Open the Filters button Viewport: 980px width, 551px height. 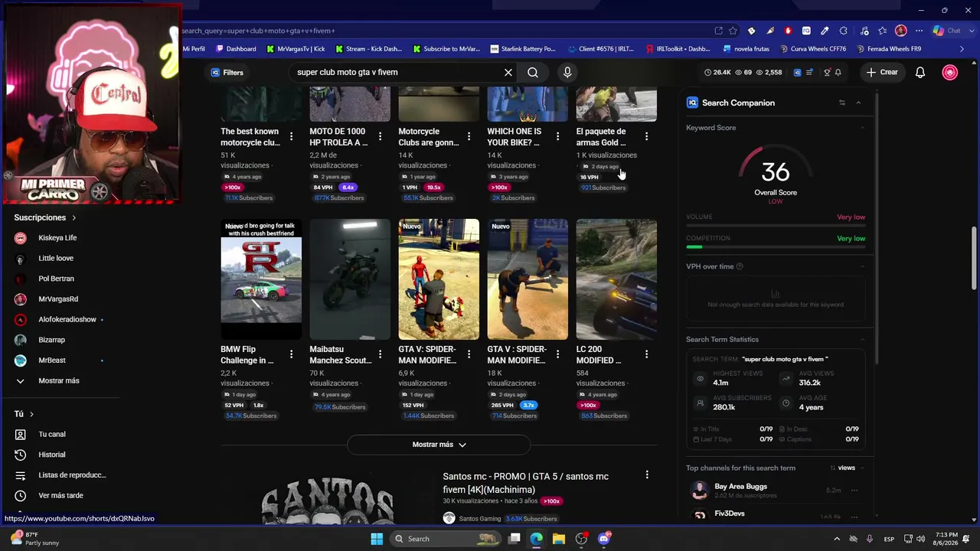(227, 72)
